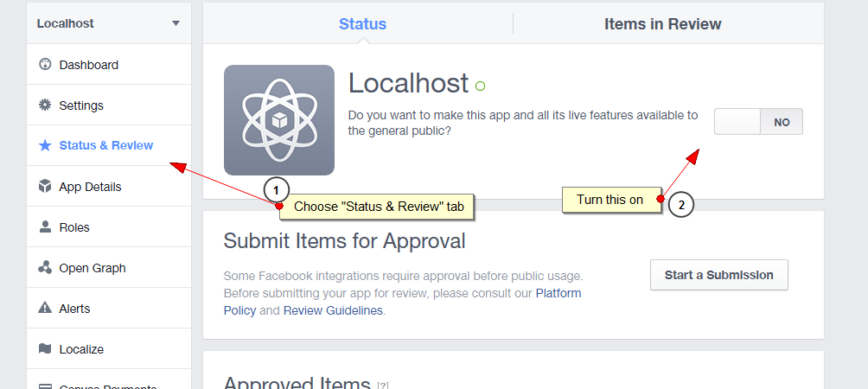Click the Localize flag icon
The image size is (868, 389).
45,348
